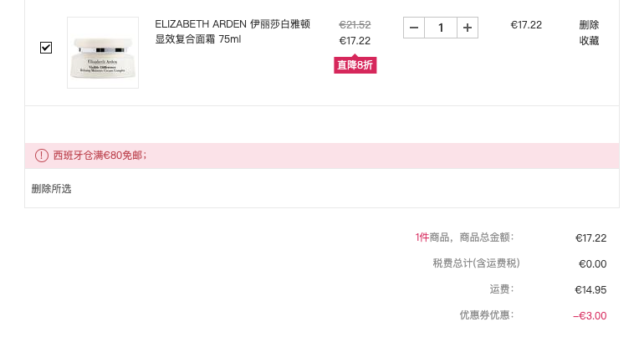
Task: Click the 直降8折 discount badge
Action: click(x=355, y=65)
